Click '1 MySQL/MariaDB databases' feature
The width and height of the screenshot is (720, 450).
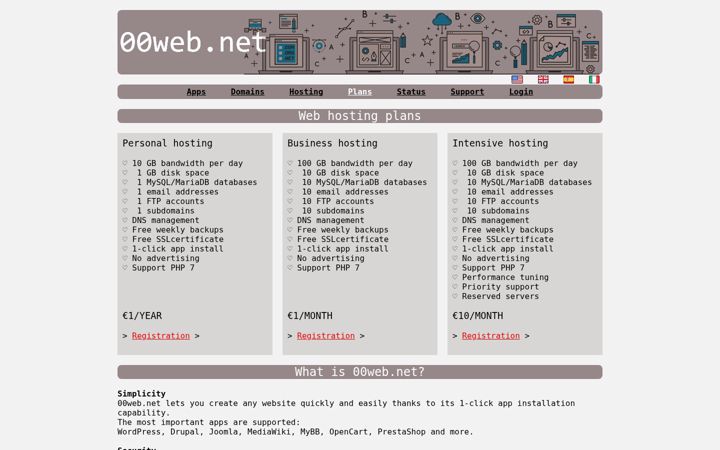pos(197,182)
